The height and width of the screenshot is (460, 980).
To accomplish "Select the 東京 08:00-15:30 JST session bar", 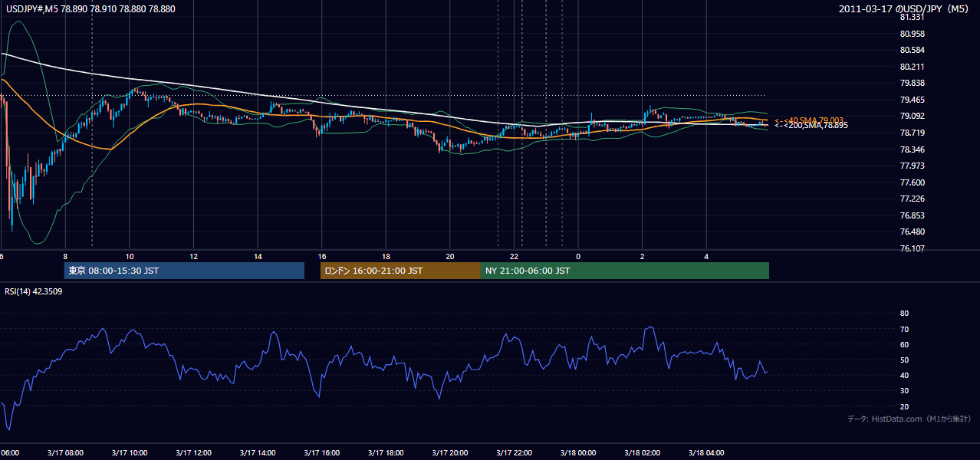I will pos(184,271).
